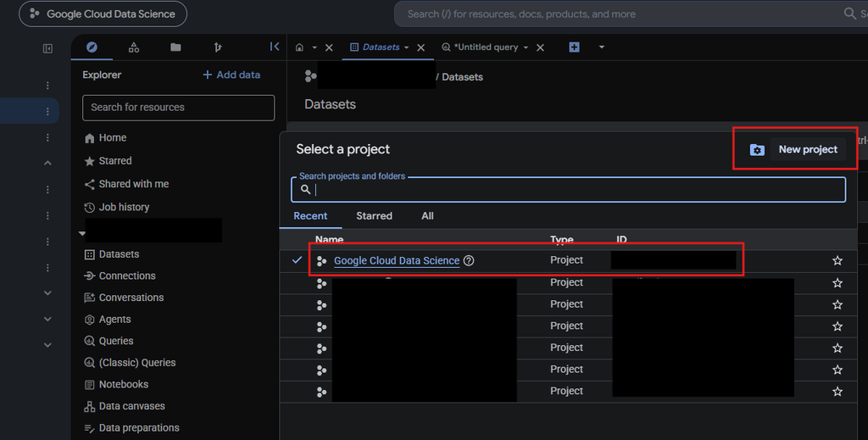Image resolution: width=868 pixels, height=440 pixels.
Task: Click the Search projects and folders field
Action: [569, 190]
